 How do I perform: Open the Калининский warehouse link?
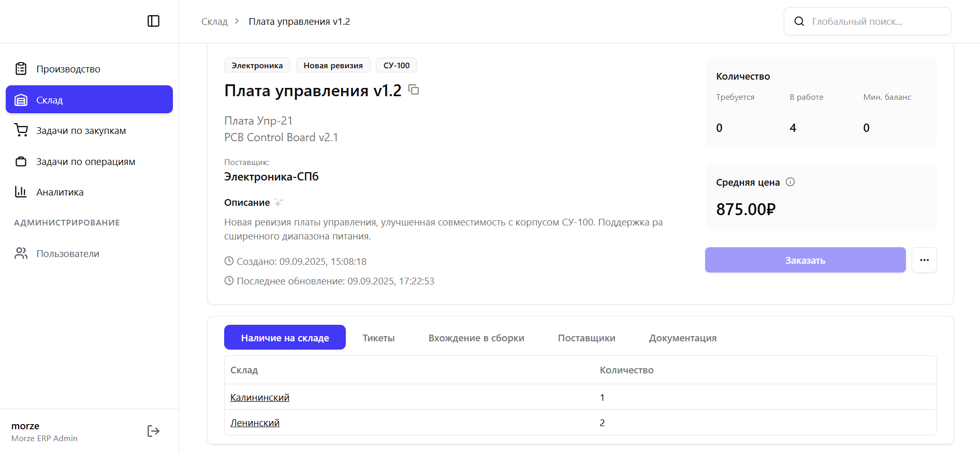tap(260, 398)
